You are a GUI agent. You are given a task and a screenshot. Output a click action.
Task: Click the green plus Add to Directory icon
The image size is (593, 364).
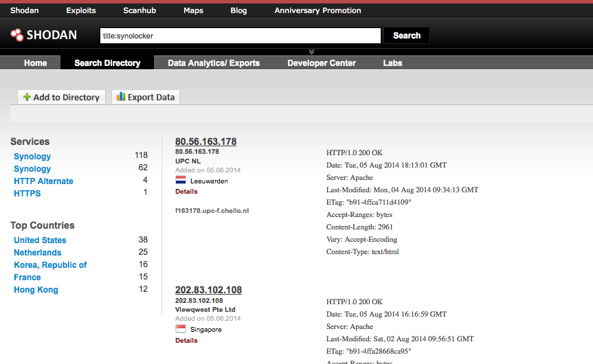click(27, 97)
